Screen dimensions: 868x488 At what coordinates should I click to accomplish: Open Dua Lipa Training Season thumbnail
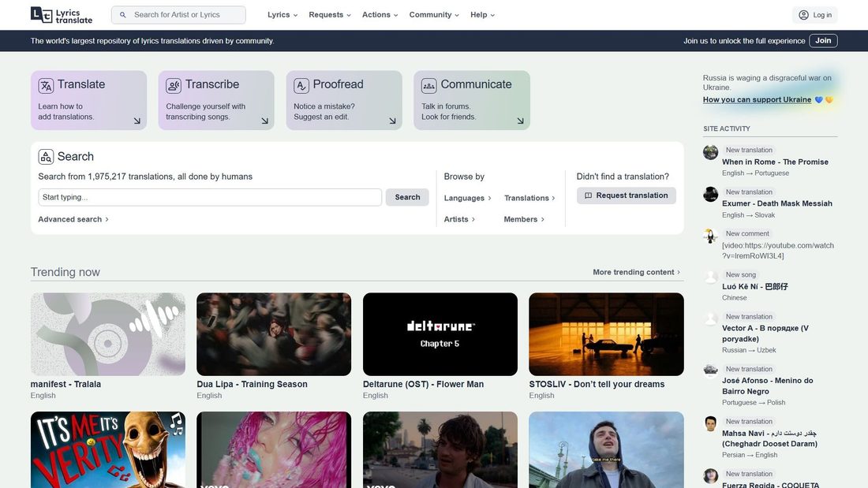point(274,334)
